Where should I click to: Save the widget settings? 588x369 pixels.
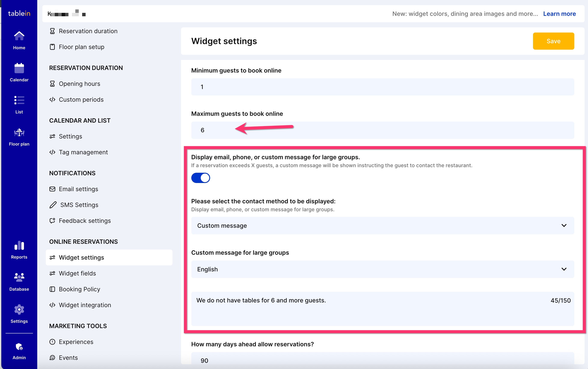coord(553,41)
